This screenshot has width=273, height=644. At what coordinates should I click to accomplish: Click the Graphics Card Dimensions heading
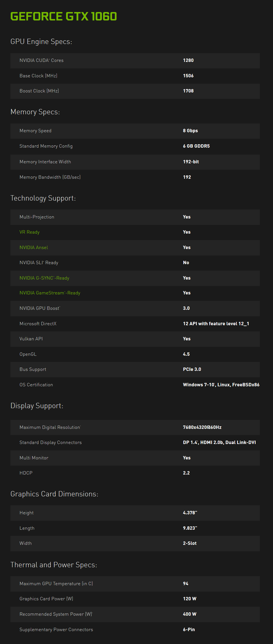pyautogui.click(x=54, y=494)
